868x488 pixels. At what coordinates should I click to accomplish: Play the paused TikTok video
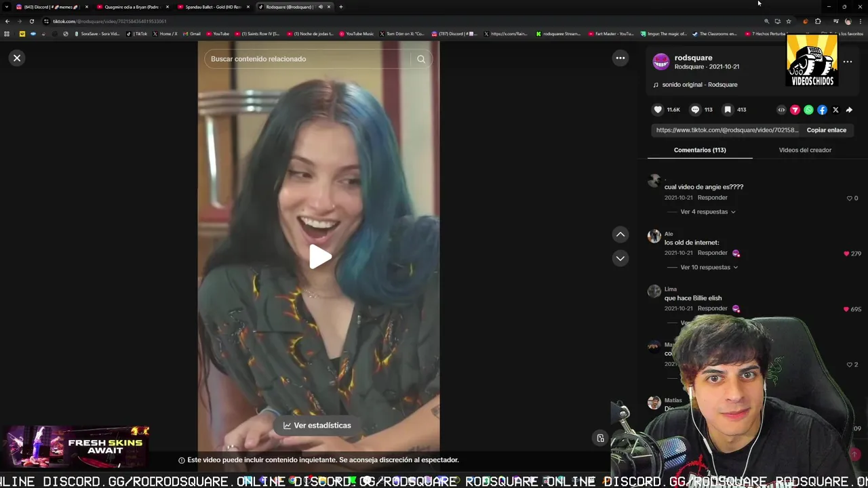[319, 257]
